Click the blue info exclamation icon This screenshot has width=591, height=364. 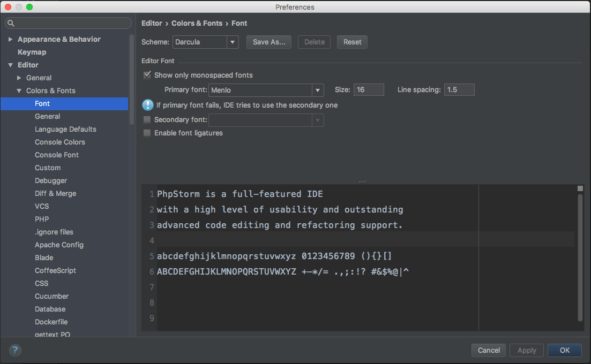pos(147,105)
